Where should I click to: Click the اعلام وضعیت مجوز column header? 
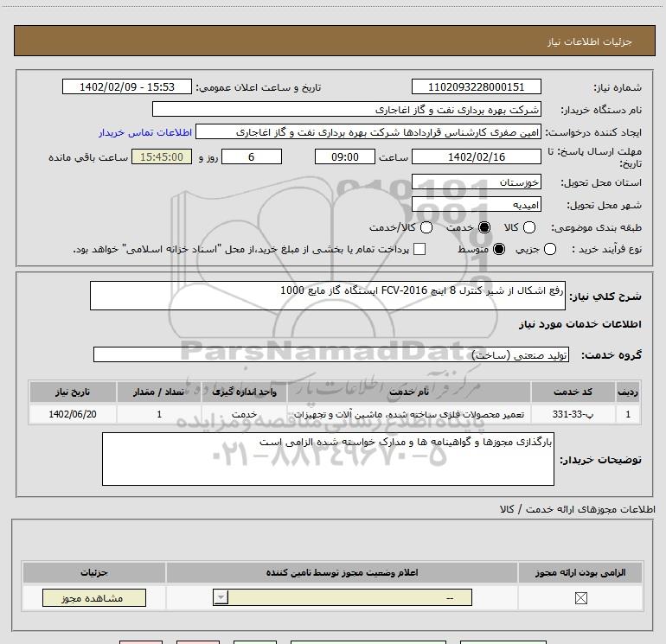tap(342, 572)
